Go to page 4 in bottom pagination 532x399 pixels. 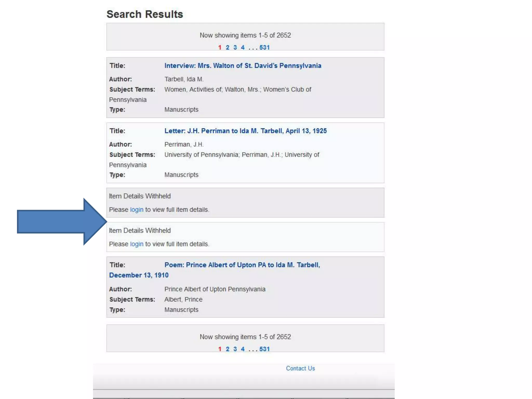(242, 349)
